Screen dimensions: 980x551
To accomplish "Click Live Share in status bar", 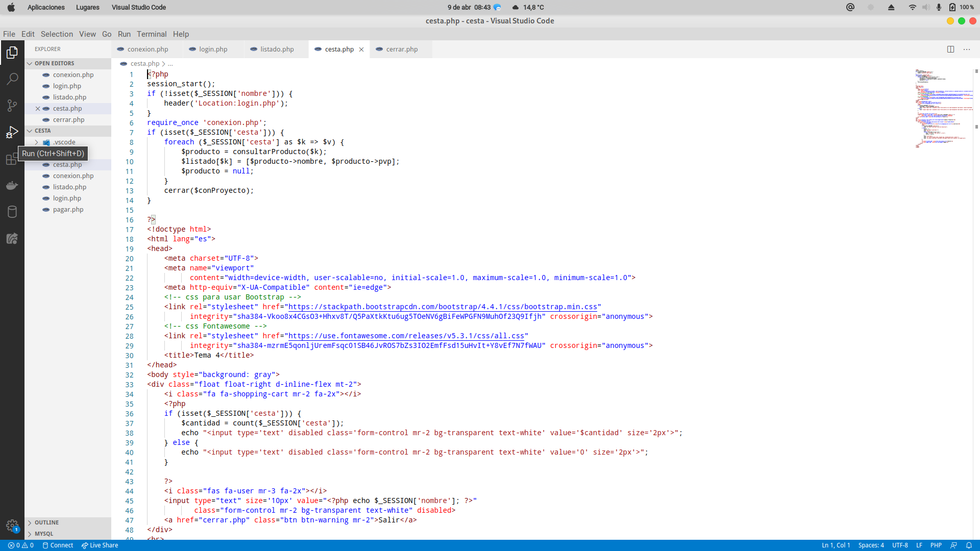I will click(100, 545).
